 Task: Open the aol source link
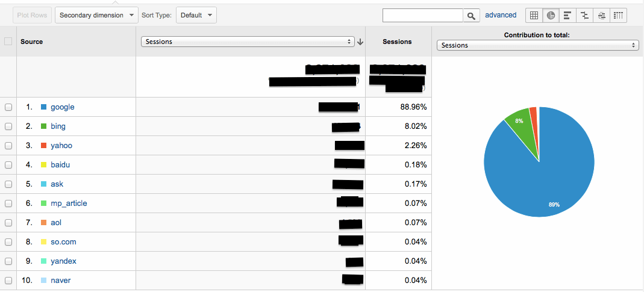pos(56,223)
